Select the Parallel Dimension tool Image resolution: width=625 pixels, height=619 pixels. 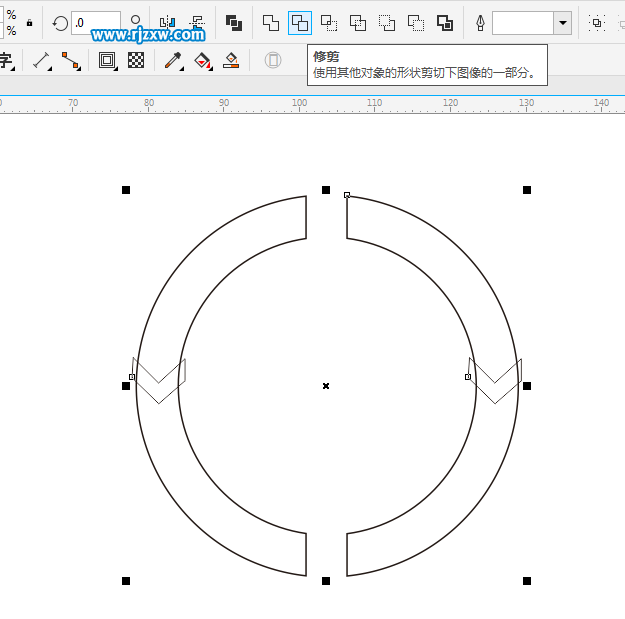click(x=41, y=61)
